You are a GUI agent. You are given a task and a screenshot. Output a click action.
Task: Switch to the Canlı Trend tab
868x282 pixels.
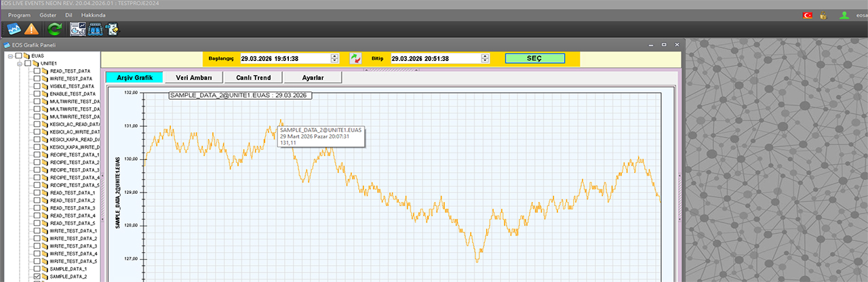tap(253, 78)
